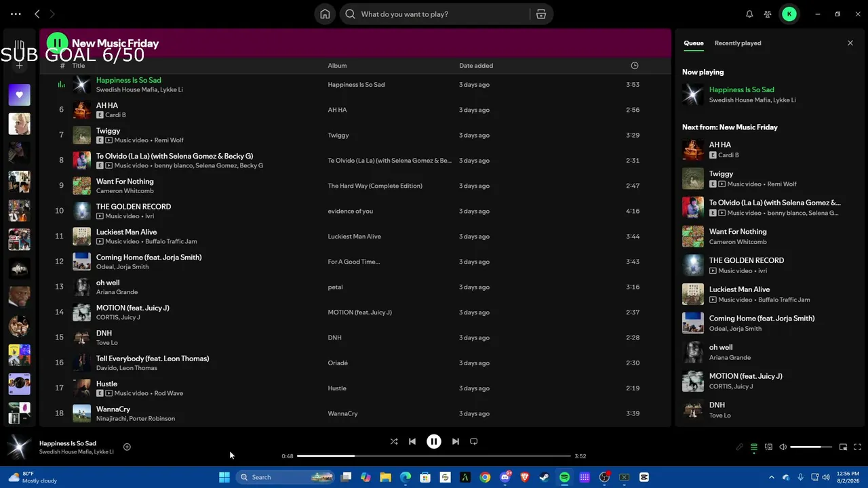Select 'Want For Nothing' in the queue panel
This screenshot has height=488, width=868.
click(738, 232)
